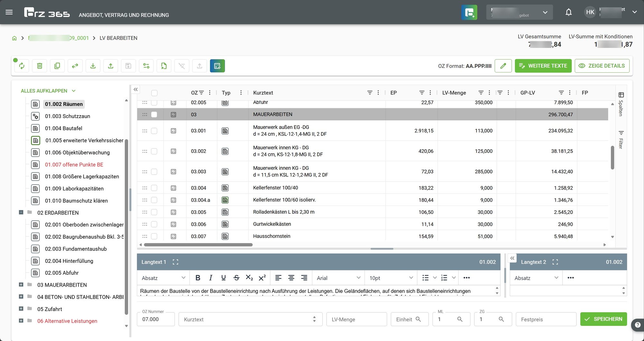Viewport: 644px width, 341px height.
Task: Click the refresh icon in the toolbar
Action: point(22,66)
